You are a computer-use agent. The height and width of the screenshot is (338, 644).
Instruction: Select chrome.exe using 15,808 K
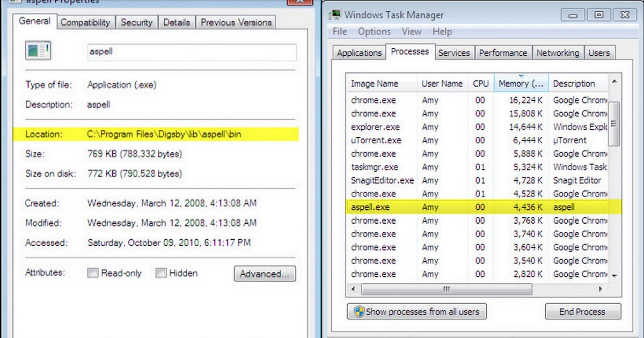click(x=478, y=114)
